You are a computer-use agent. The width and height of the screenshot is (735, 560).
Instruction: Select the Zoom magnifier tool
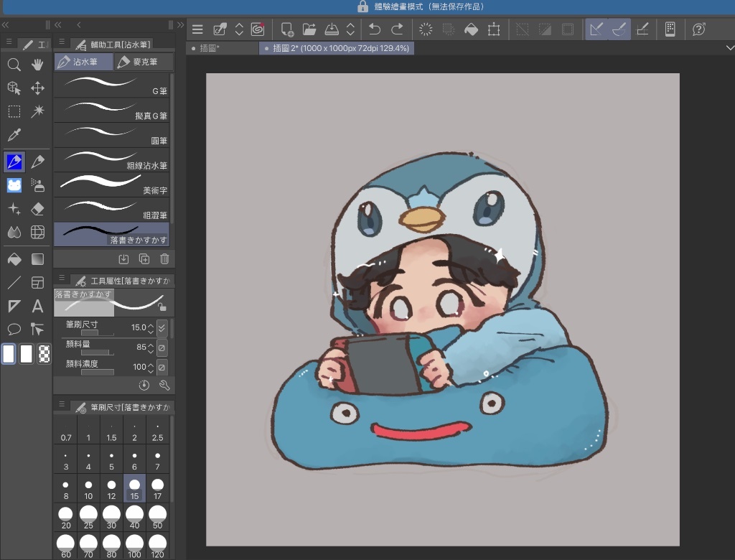pos(14,65)
